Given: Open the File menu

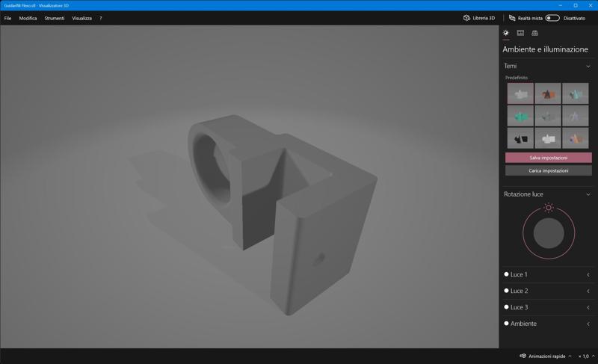Looking at the screenshot, I should (7, 18).
